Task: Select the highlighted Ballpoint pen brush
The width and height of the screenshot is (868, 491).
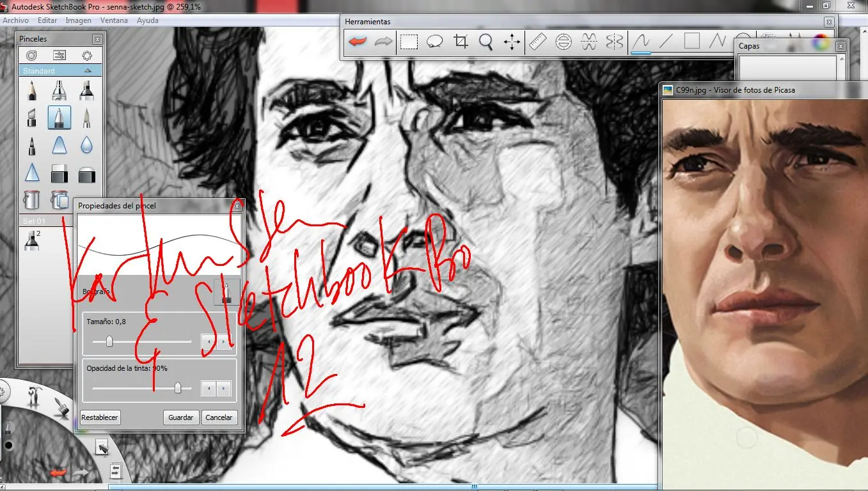Action: (x=59, y=118)
